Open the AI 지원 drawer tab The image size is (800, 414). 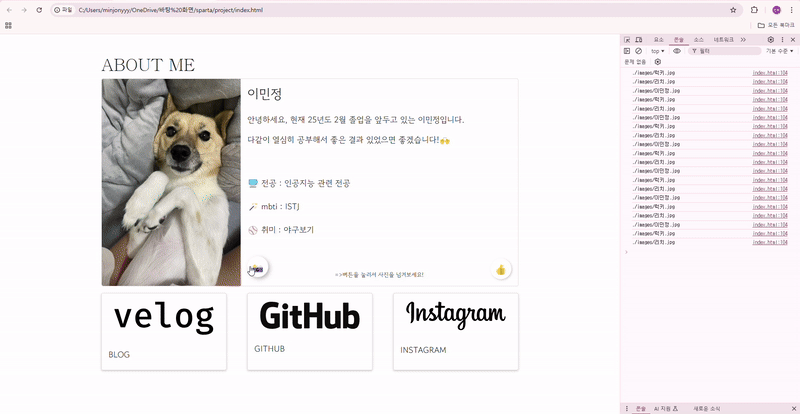pos(666,409)
